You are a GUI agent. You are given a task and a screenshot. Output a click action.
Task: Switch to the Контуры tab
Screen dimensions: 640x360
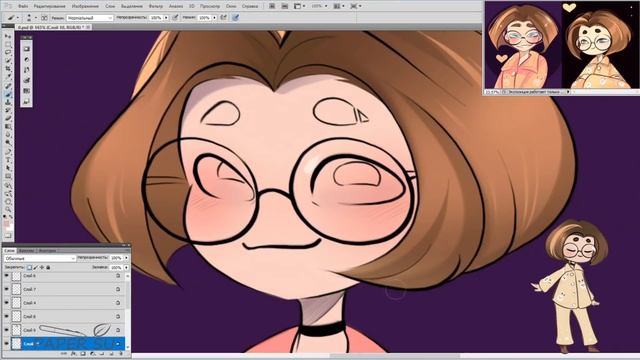pyautogui.click(x=46, y=251)
